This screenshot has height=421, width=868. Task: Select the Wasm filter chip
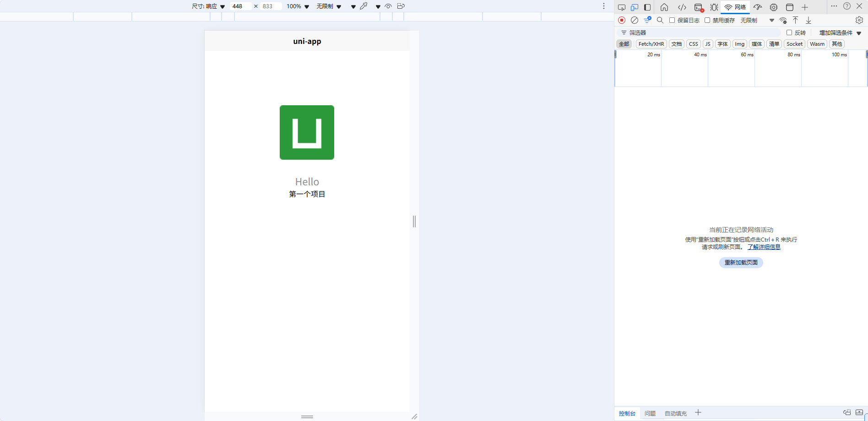[817, 44]
